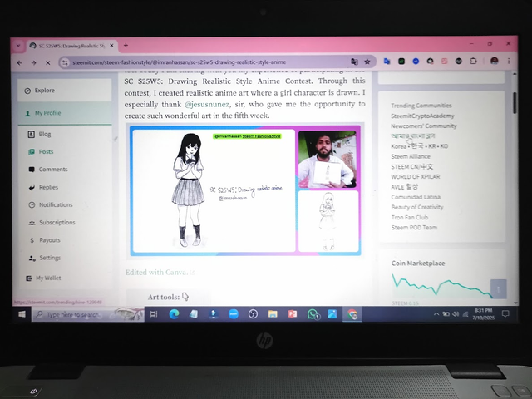The width and height of the screenshot is (532, 399).
Task: Open STEEM CN community
Action: [x=412, y=166]
